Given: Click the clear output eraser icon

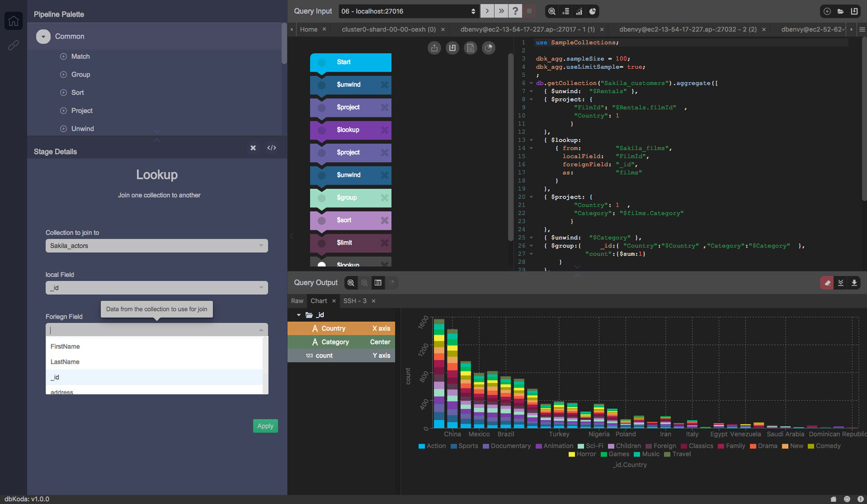Looking at the screenshot, I should (827, 283).
